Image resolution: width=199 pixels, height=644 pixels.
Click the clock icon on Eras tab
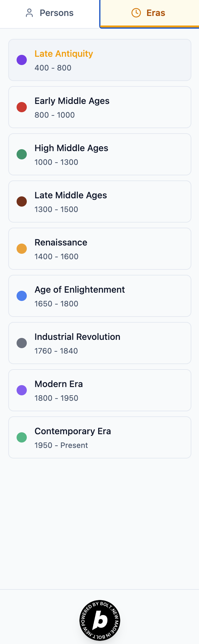coord(136,13)
